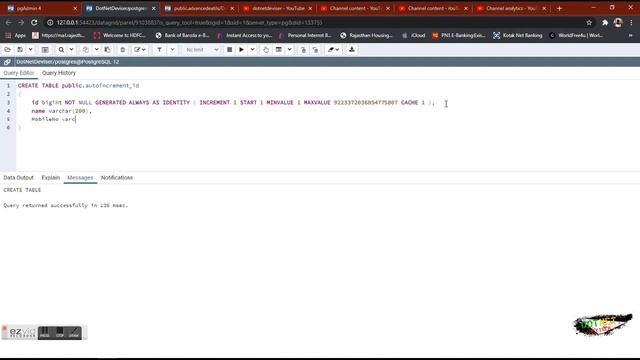Click 'Query returned successfully' message text
Screen dimensions: 640x360
(66, 205)
